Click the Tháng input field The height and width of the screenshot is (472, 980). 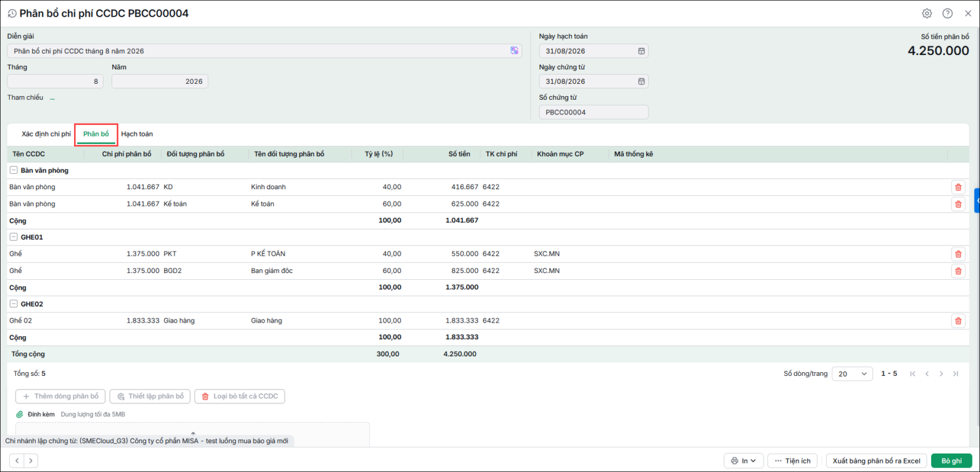55,81
